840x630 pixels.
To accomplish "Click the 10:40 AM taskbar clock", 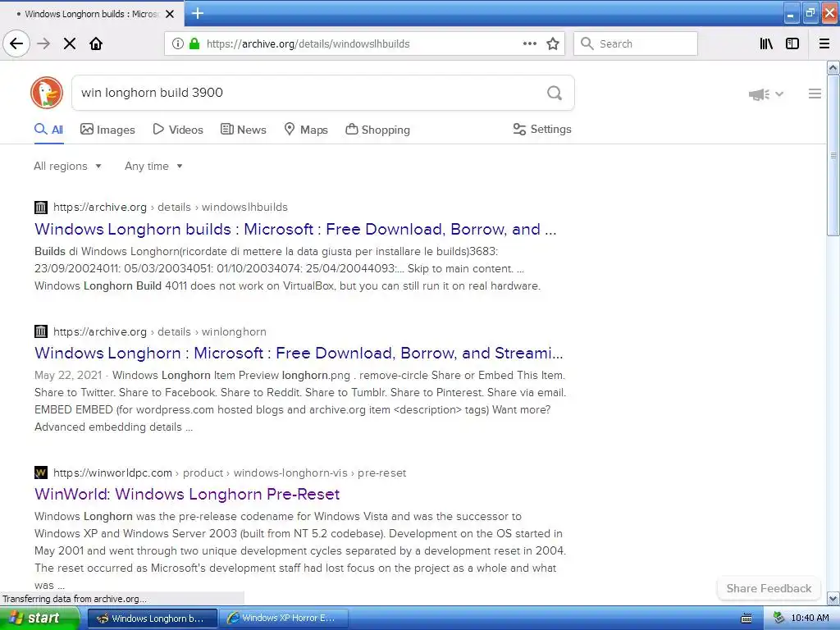I will click(810, 619).
